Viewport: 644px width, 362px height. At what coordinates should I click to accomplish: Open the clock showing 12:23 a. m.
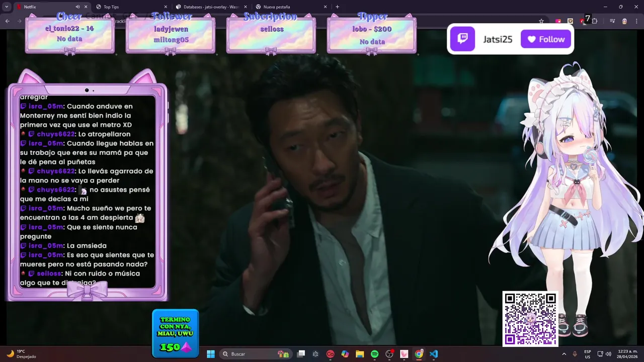tap(627, 354)
